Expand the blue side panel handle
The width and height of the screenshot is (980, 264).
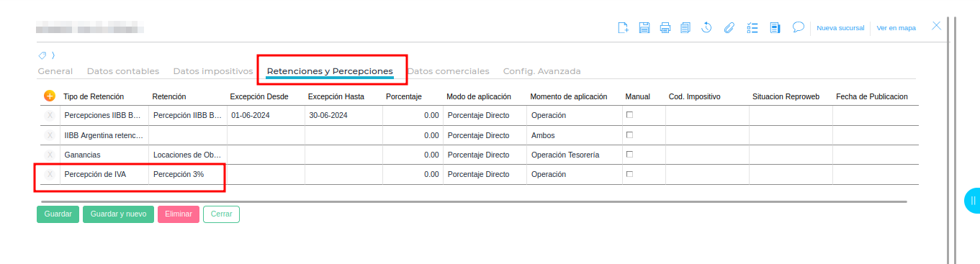click(972, 201)
